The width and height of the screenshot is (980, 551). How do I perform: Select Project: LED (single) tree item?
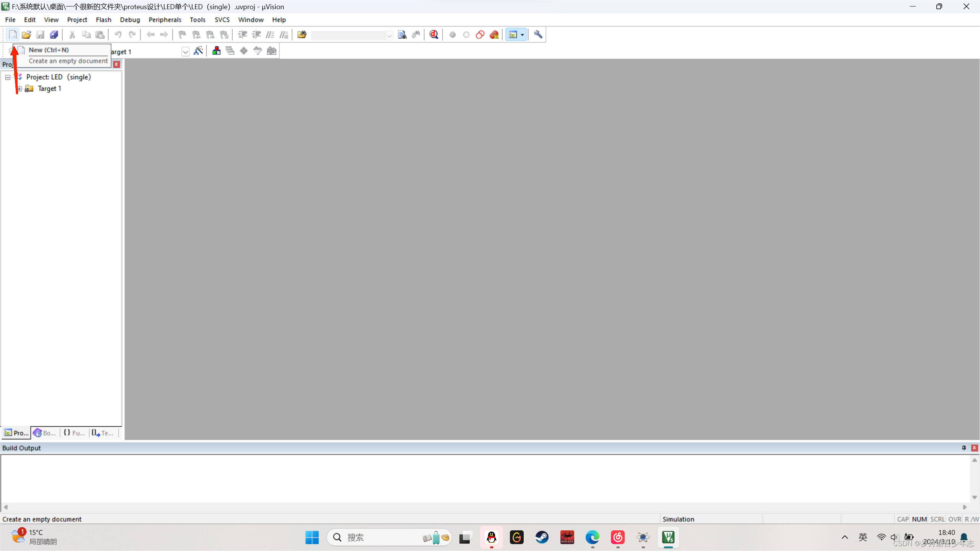(x=58, y=77)
